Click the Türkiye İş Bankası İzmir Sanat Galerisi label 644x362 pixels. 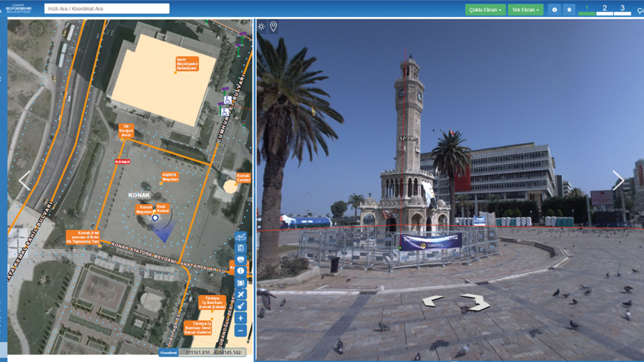198,328
